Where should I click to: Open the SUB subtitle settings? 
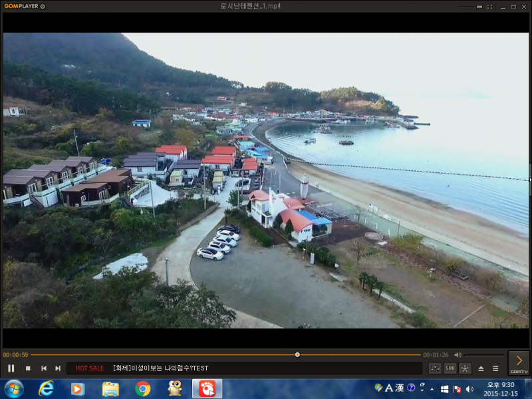click(450, 368)
